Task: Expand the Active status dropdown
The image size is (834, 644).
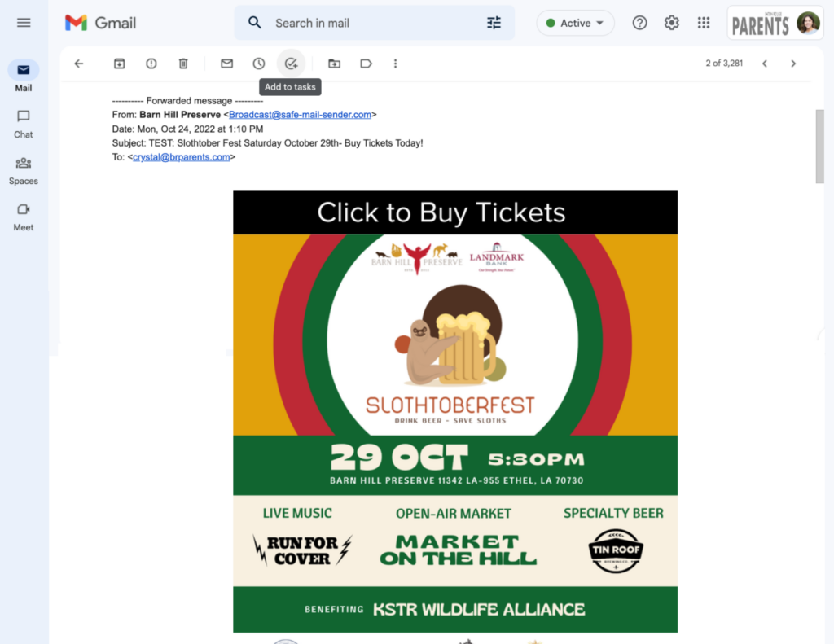Action: click(575, 23)
